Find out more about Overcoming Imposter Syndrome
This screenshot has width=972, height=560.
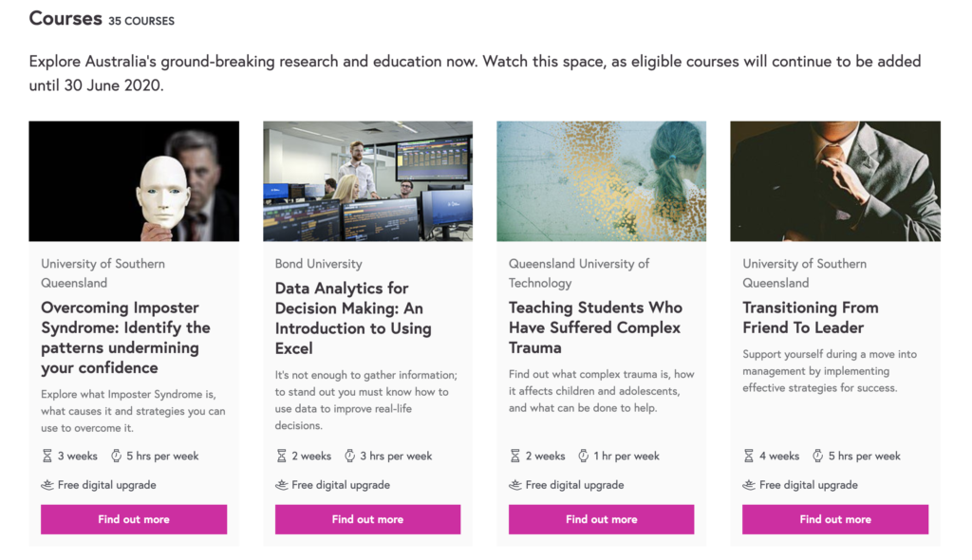tap(134, 519)
